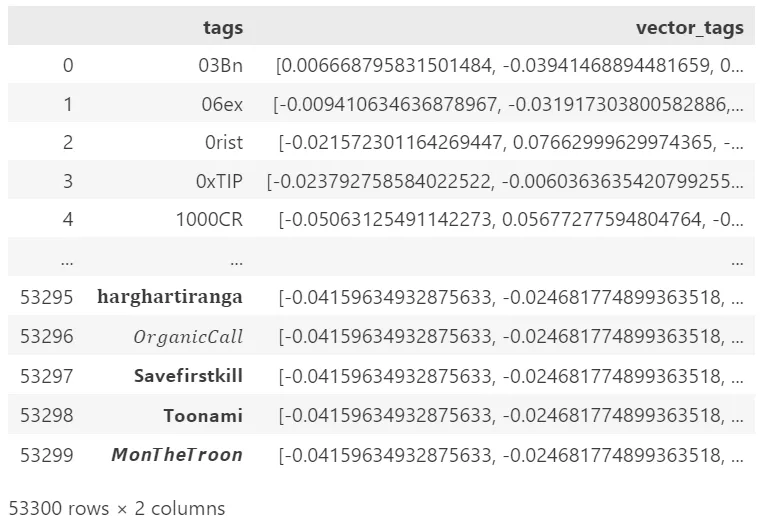Click row index 53299
The width and height of the screenshot is (762, 530).
click(x=47, y=455)
